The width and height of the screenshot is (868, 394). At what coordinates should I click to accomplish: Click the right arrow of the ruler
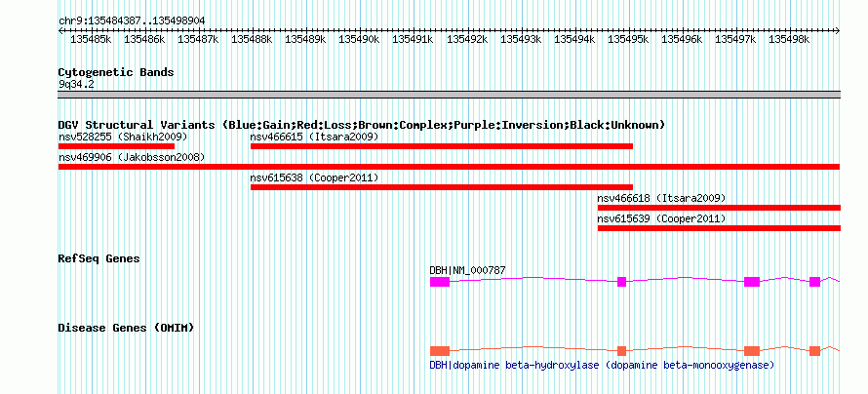click(838, 30)
